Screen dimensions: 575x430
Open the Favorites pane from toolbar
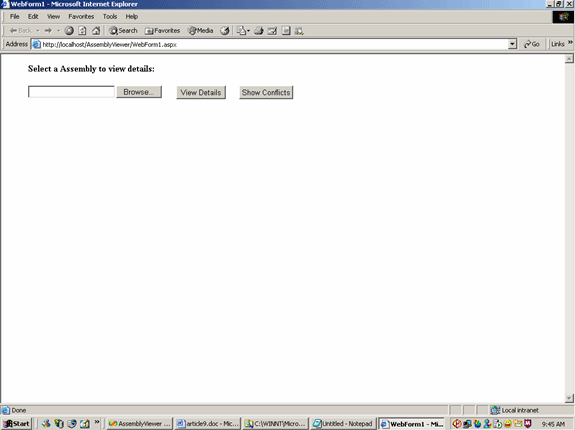tap(162, 31)
